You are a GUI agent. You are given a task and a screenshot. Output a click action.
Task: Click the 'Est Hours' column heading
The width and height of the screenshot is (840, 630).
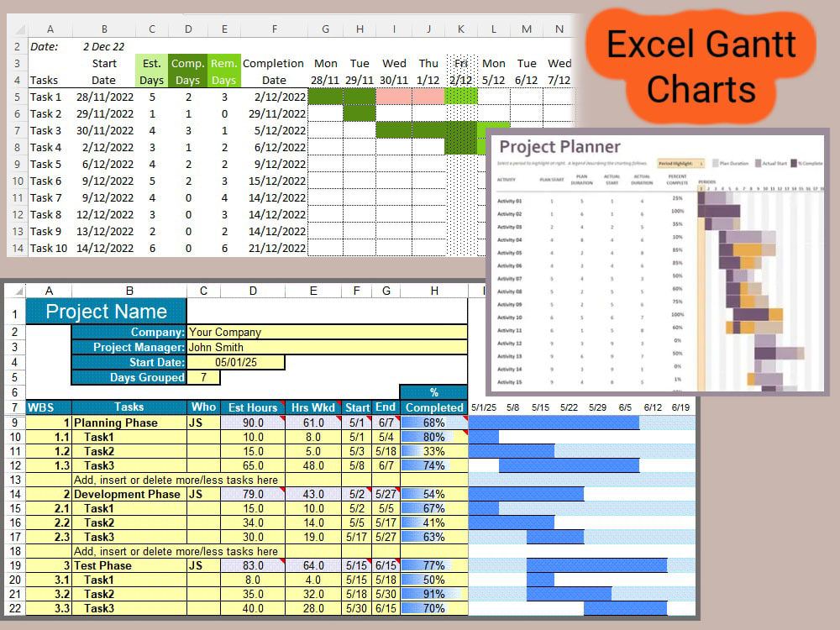pos(253,407)
